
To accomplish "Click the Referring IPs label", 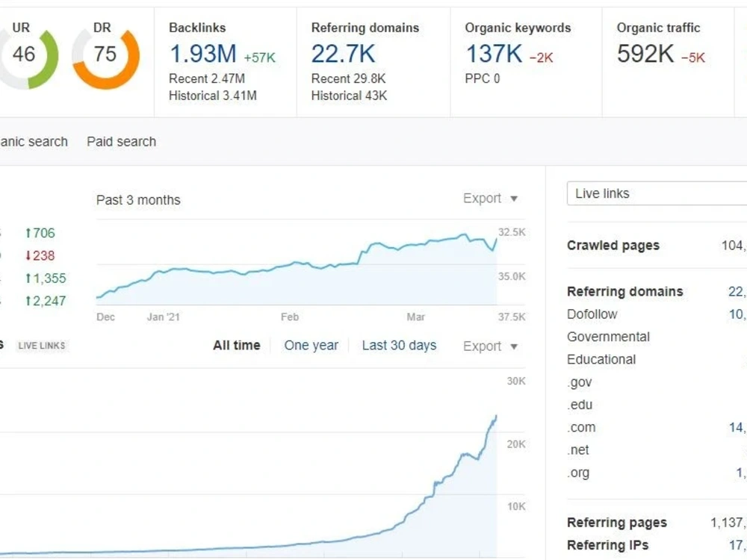I will pyautogui.click(x=607, y=545).
